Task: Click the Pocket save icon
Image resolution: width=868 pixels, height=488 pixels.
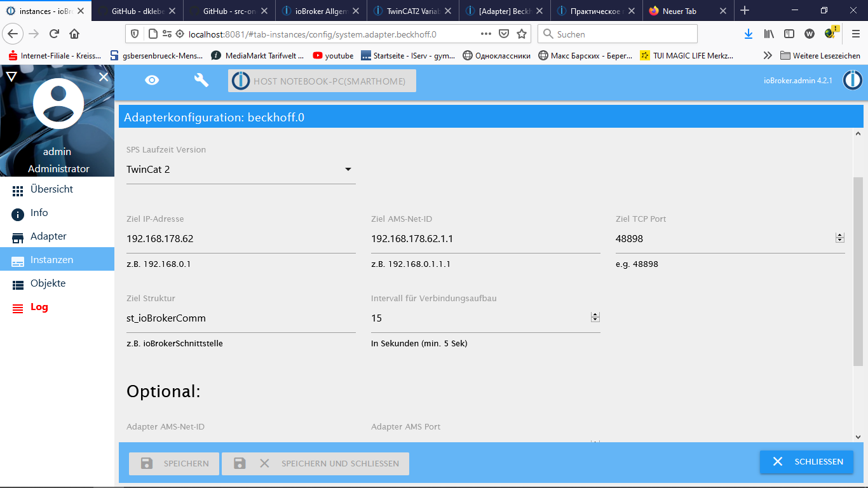Action: [504, 34]
